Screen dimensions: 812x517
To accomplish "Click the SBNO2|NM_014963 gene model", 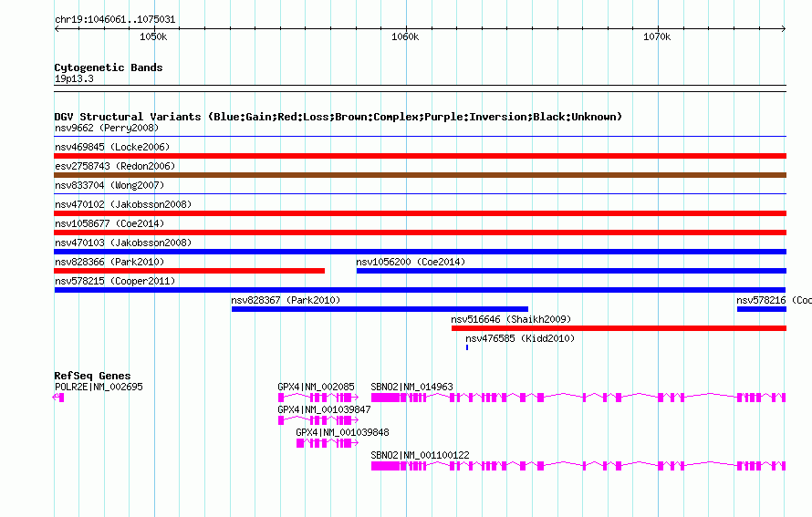I will [578, 398].
